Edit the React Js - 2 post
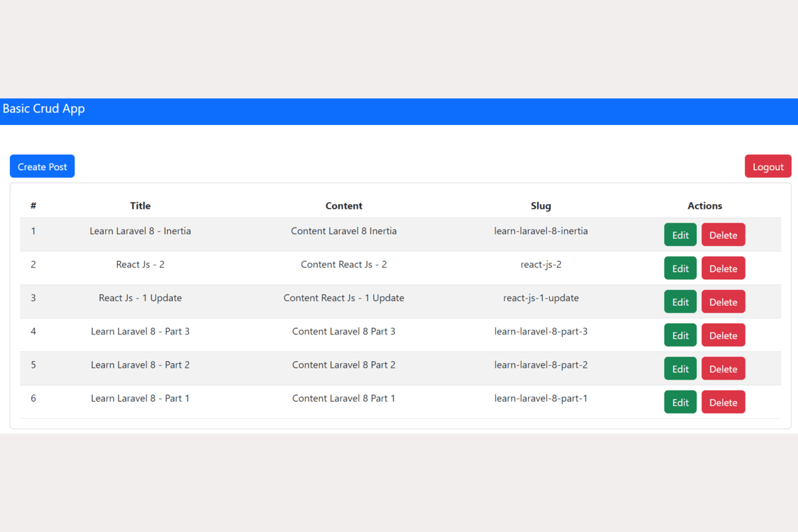This screenshot has height=532, width=798. coord(680,268)
